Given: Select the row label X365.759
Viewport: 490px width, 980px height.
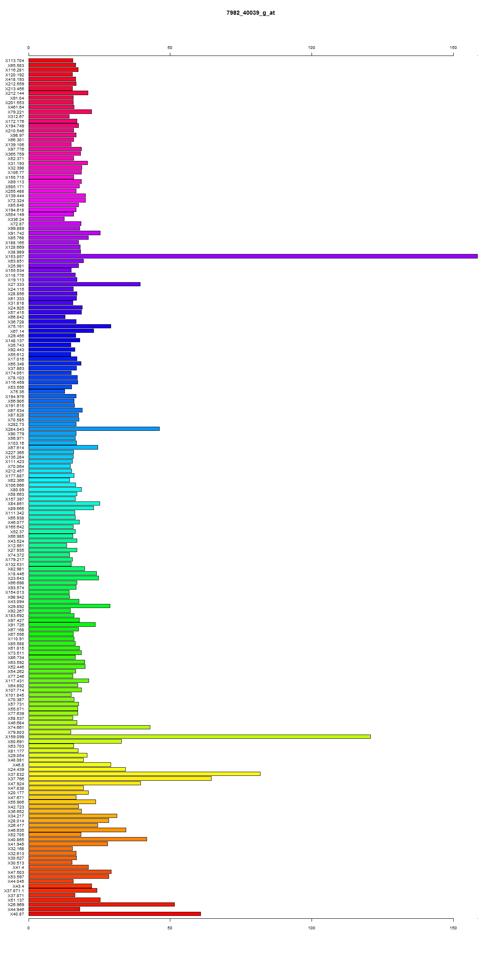Looking at the screenshot, I should pos(15,154).
